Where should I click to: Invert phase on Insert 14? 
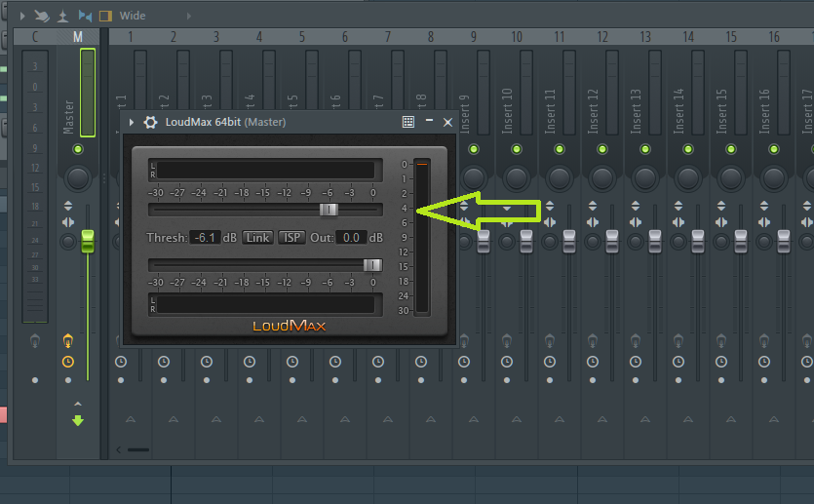(678, 206)
